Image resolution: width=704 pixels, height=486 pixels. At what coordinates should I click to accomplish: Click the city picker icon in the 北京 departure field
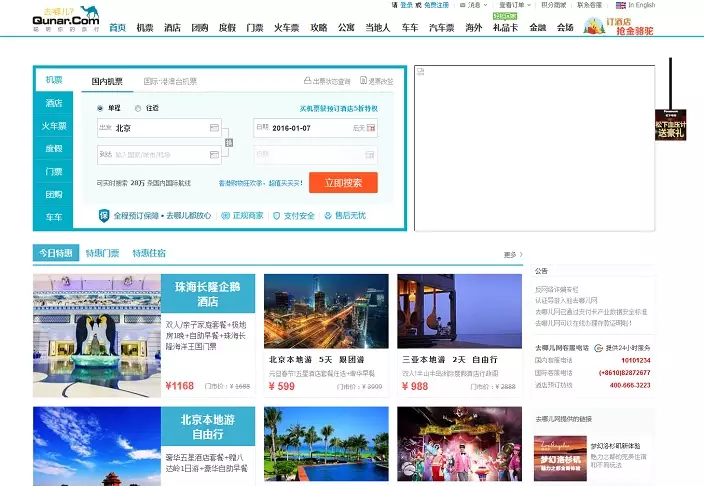pos(214,128)
